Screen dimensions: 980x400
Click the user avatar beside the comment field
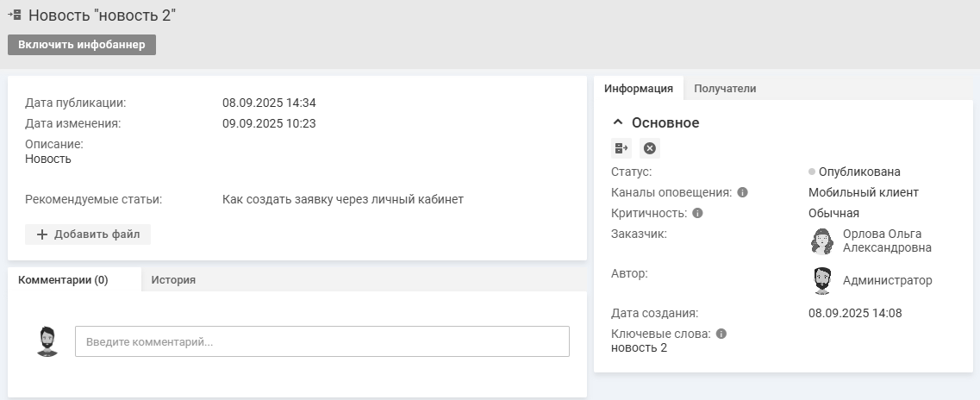[47, 341]
